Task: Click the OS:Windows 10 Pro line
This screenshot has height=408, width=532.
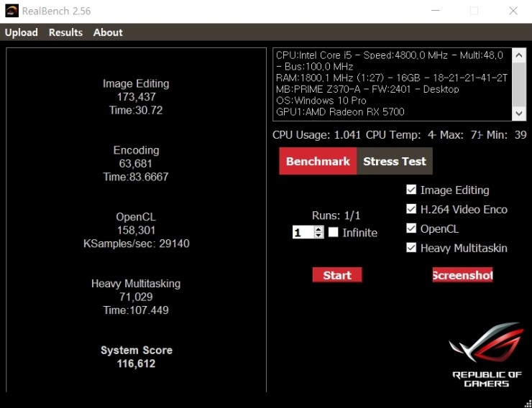Action: point(321,101)
